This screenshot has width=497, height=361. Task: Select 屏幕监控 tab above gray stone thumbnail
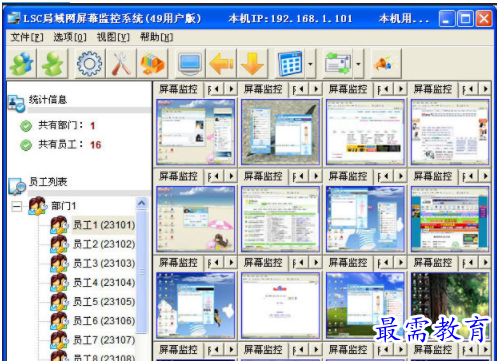(263, 89)
